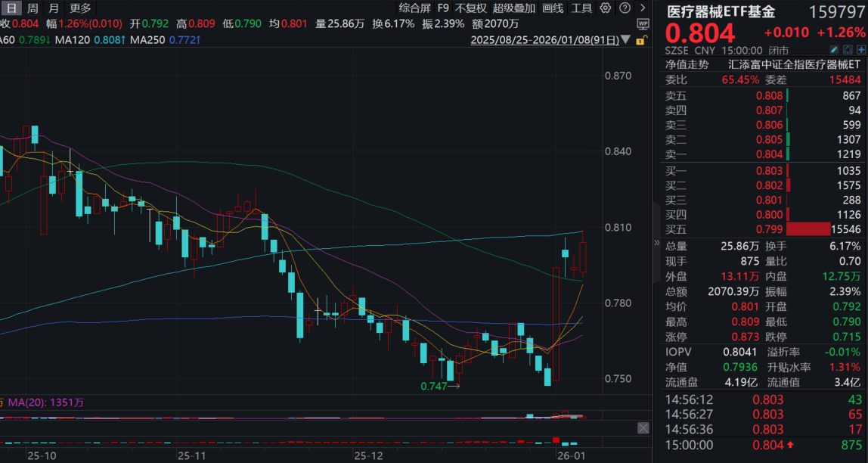This screenshot has width=868, height=463.
Task: Click the plus icon to add to watchlist
Action: [x=861, y=50]
